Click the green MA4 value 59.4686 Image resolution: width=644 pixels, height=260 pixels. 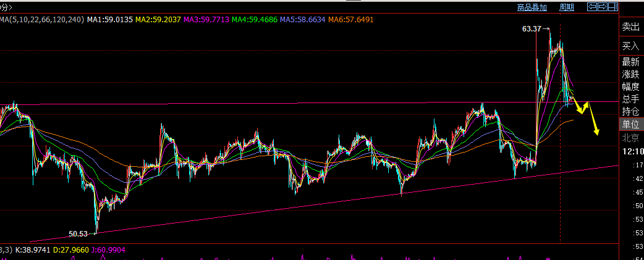tap(255, 19)
